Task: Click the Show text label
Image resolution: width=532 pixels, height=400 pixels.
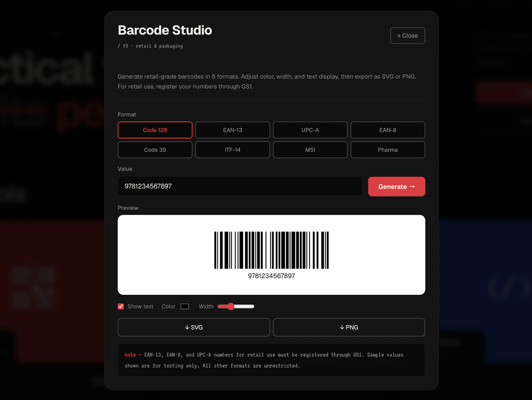Action: (140, 307)
